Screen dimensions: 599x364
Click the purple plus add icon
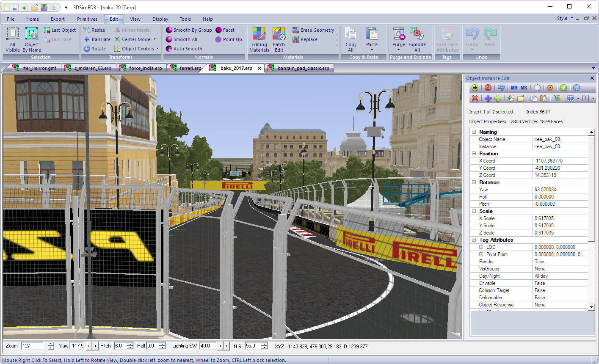488,98
